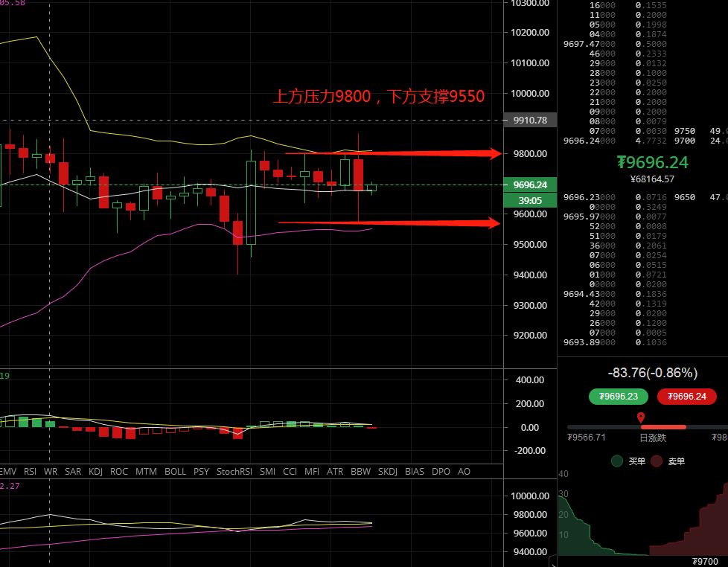This screenshot has height=567, width=728.
Task: Choose the ROC indicator tab
Action: pos(119,472)
